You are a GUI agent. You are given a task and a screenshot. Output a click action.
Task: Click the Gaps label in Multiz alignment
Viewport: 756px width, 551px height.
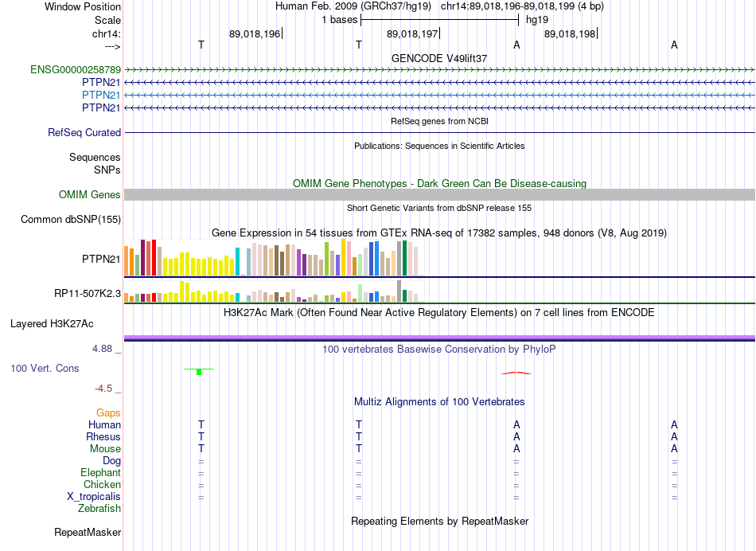coord(108,412)
